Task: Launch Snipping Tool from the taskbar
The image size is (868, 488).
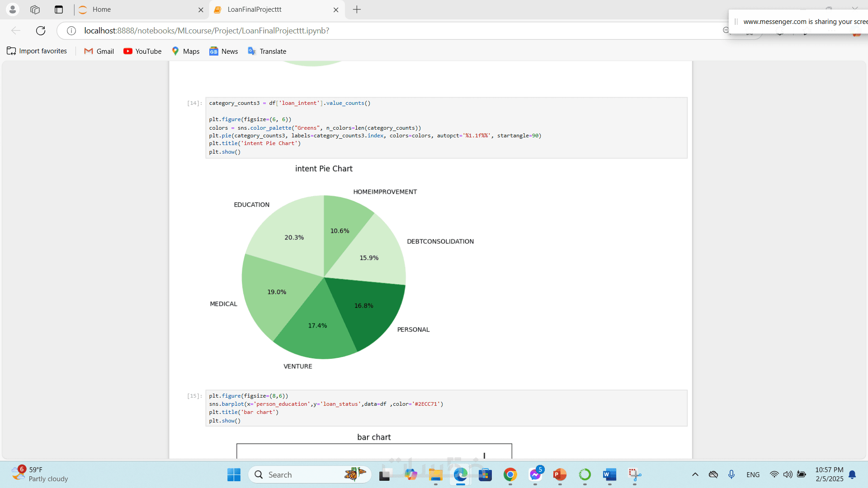Action: 634,474
